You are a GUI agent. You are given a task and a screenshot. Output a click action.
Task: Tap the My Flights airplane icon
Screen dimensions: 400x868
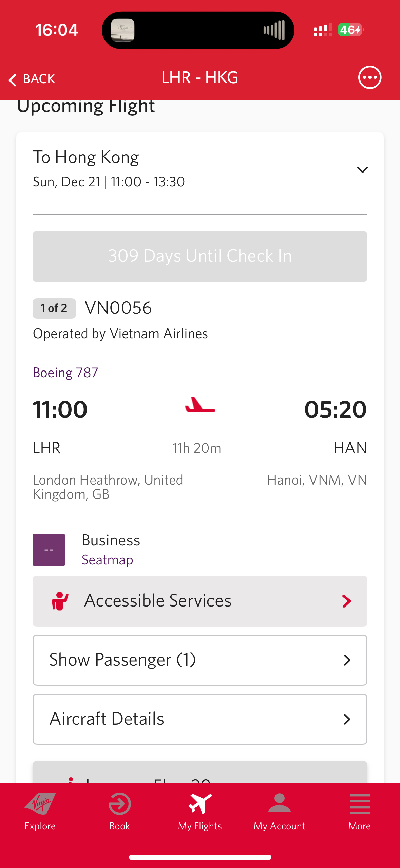[200, 804]
